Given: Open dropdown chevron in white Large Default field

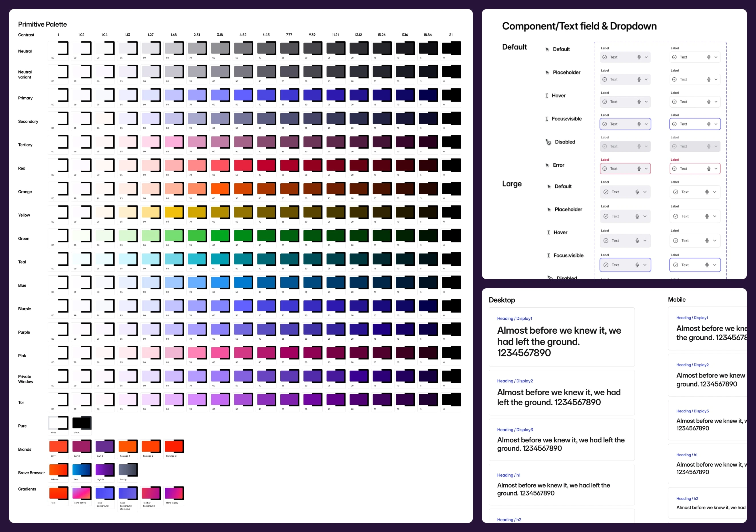Looking at the screenshot, I should tap(715, 192).
